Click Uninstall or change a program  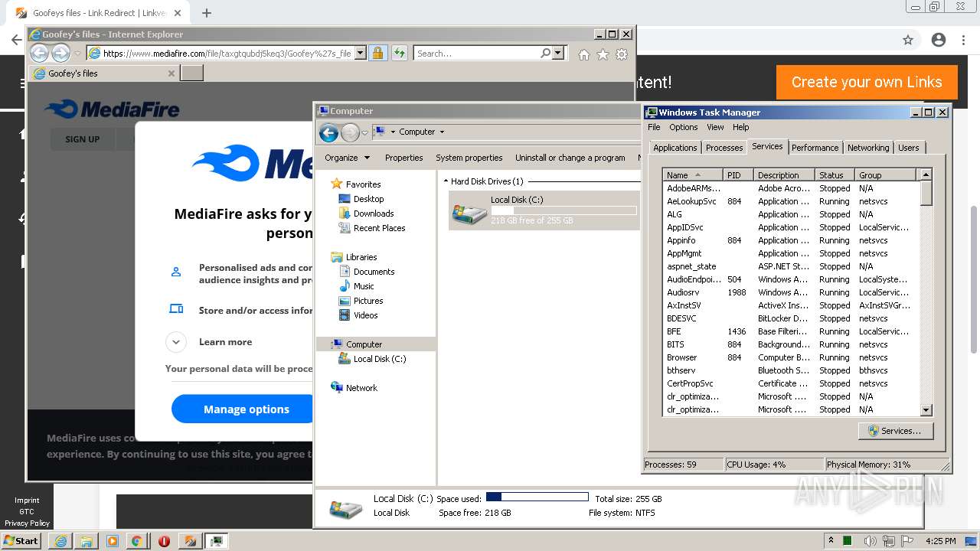tap(570, 158)
